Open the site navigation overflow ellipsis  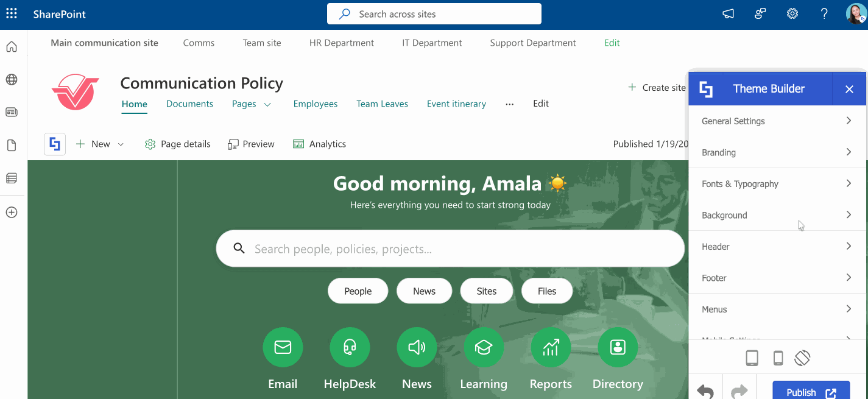(x=509, y=104)
